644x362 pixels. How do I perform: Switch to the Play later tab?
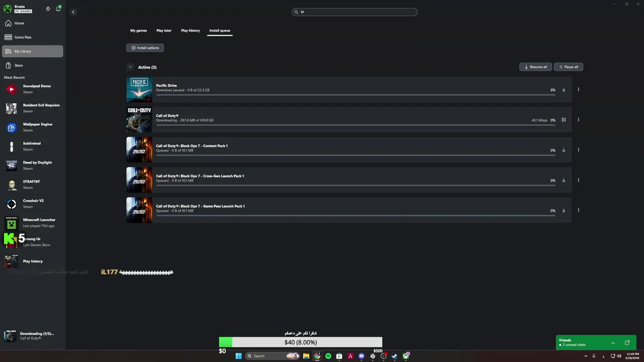click(x=164, y=31)
